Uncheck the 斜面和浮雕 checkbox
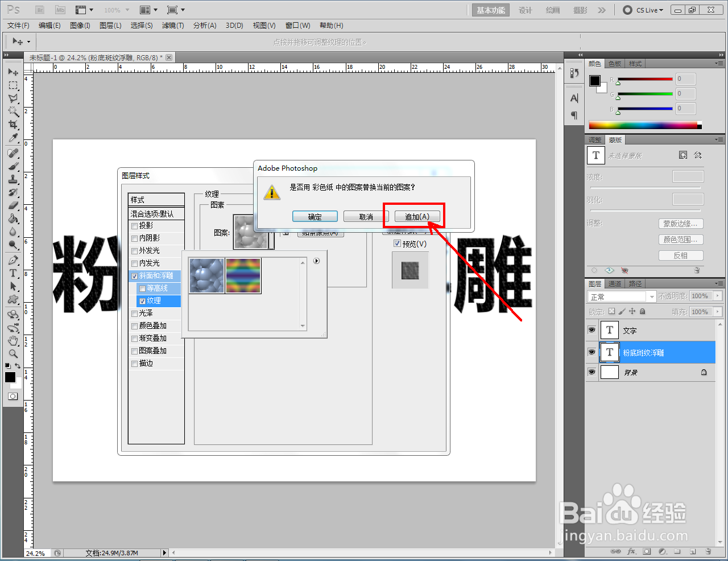Image resolution: width=728 pixels, height=561 pixels. pos(135,276)
